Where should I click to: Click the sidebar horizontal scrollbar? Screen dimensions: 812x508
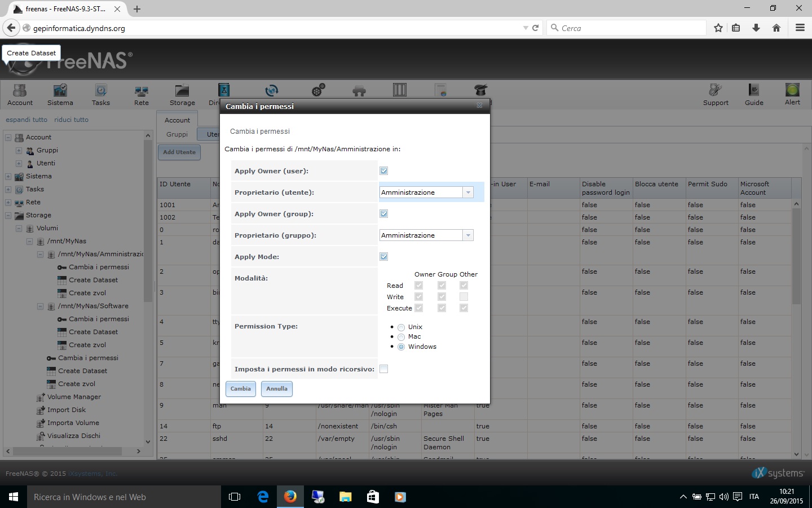click(73, 451)
